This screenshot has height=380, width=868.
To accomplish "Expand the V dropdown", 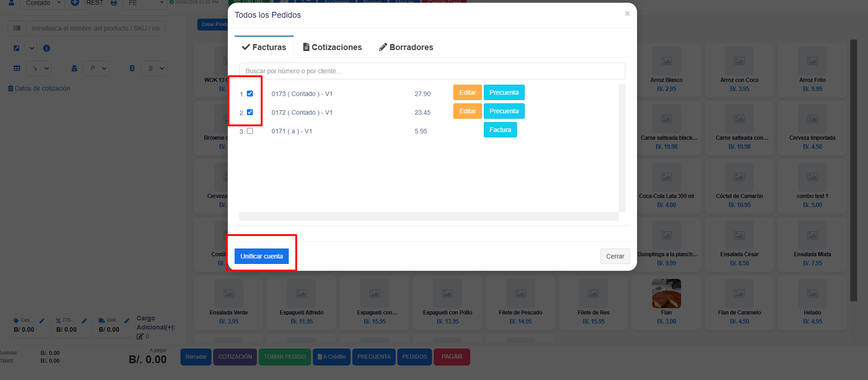I will click(x=39, y=68).
